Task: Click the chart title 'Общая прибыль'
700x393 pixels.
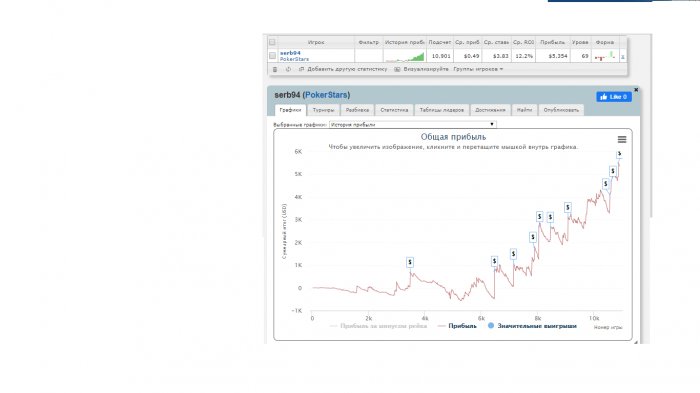Action: pos(453,137)
